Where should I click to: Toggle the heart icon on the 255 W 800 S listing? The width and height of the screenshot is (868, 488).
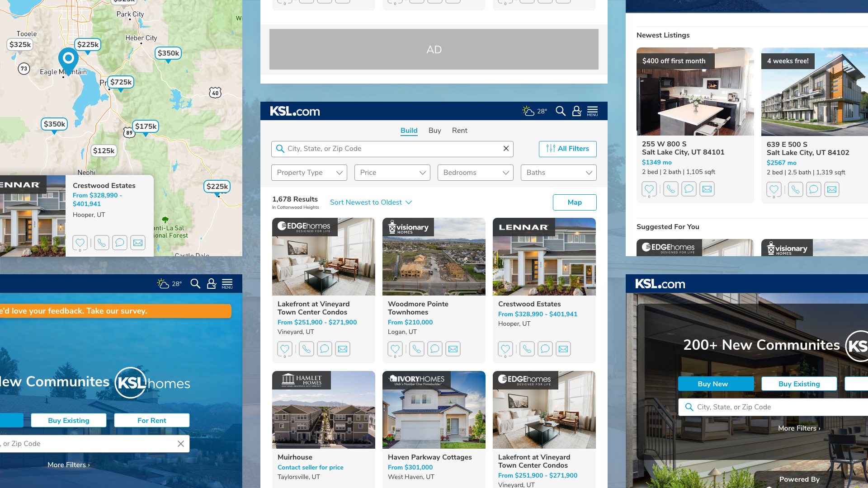coord(649,189)
